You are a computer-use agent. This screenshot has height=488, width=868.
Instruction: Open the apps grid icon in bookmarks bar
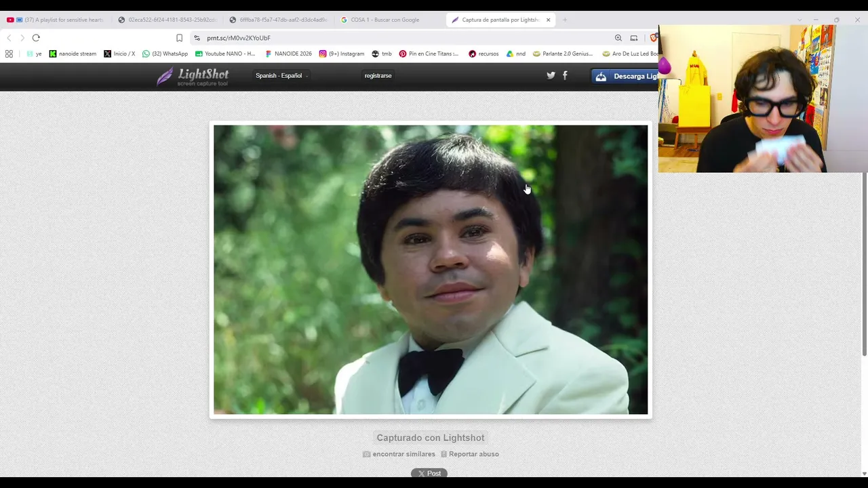point(9,54)
